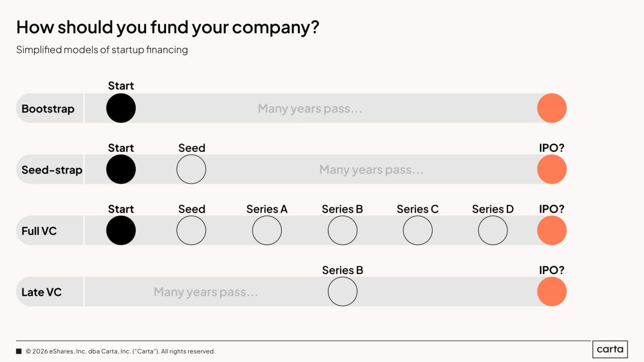Select the Seed circle in Seed-strap row
Viewport: 644px width, 362px height.
tap(191, 169)
